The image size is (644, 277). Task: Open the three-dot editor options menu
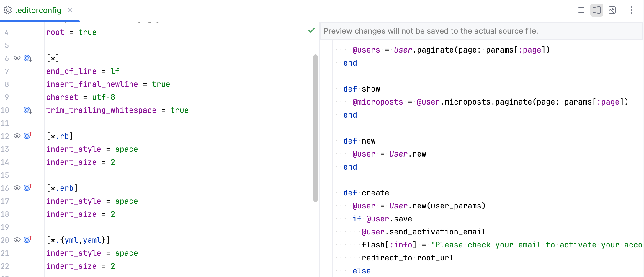[632, 10]
